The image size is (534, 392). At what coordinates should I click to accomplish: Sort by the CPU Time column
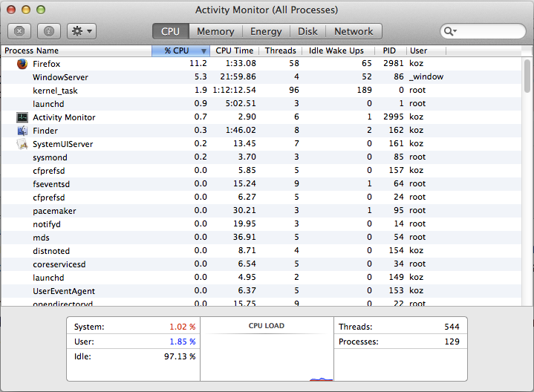234,50
